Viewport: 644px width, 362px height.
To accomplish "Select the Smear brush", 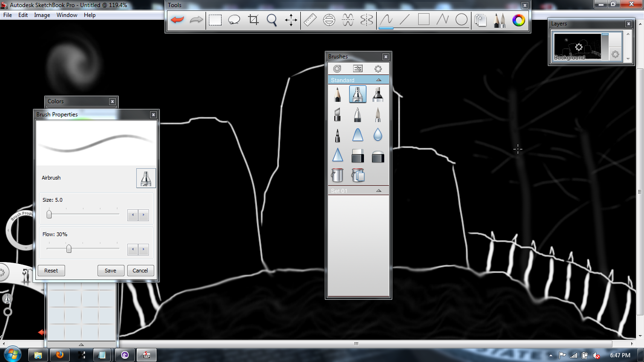I will coord(358,135).
